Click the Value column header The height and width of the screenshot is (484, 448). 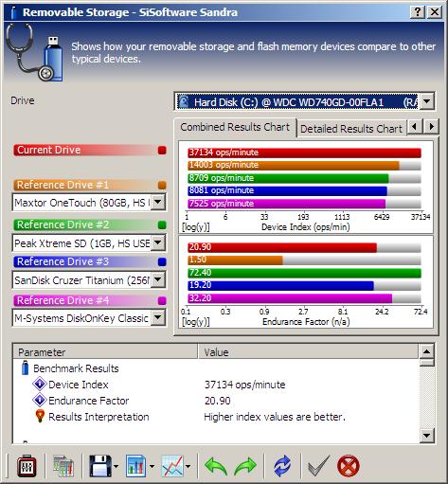tap(308, 352)
